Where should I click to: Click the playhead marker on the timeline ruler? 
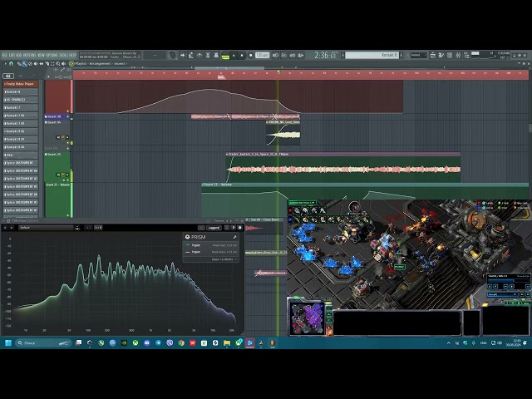(x=278, y=72)
